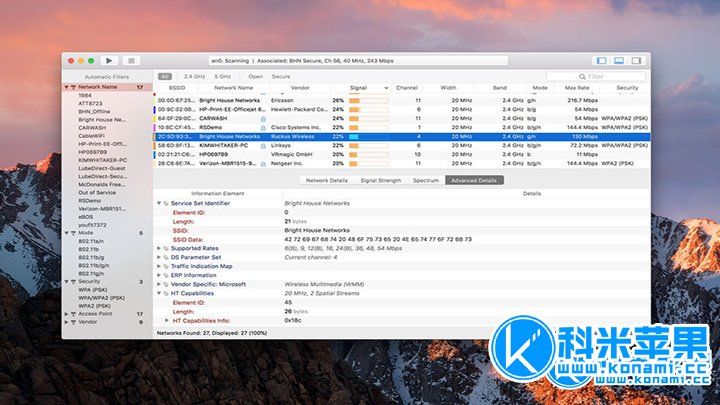Expand the Vendor sidebar group
This screenshot has height=405, width=720.
(67, 322)
